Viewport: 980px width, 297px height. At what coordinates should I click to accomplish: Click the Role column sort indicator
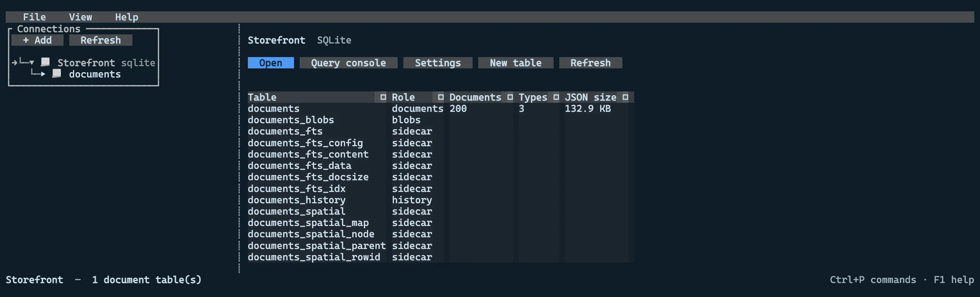441,97
